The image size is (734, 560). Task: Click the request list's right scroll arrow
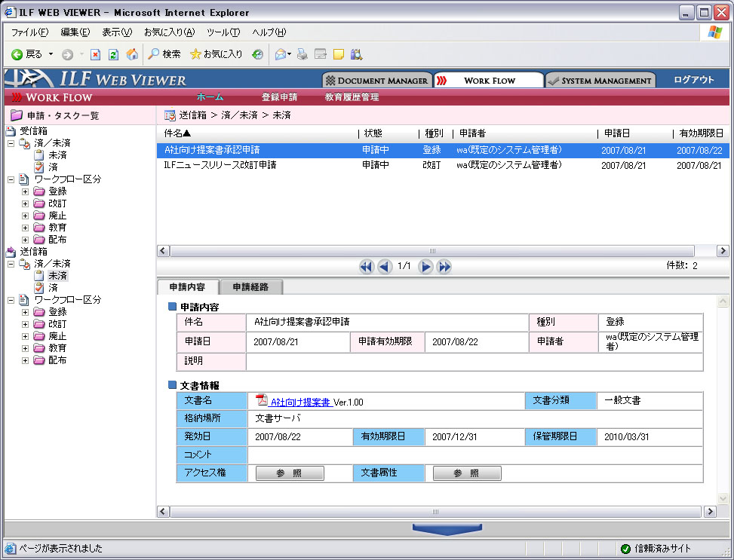point(722,251)
